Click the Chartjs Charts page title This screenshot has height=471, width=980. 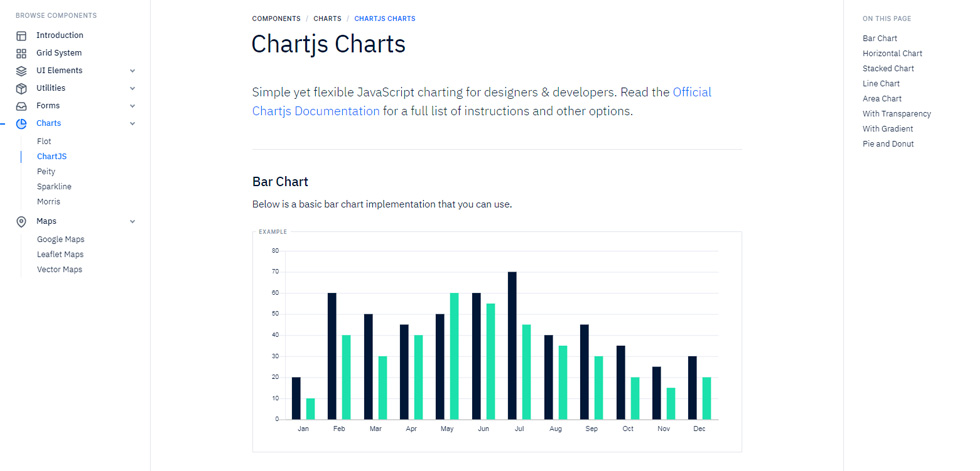tap(328, 44)
